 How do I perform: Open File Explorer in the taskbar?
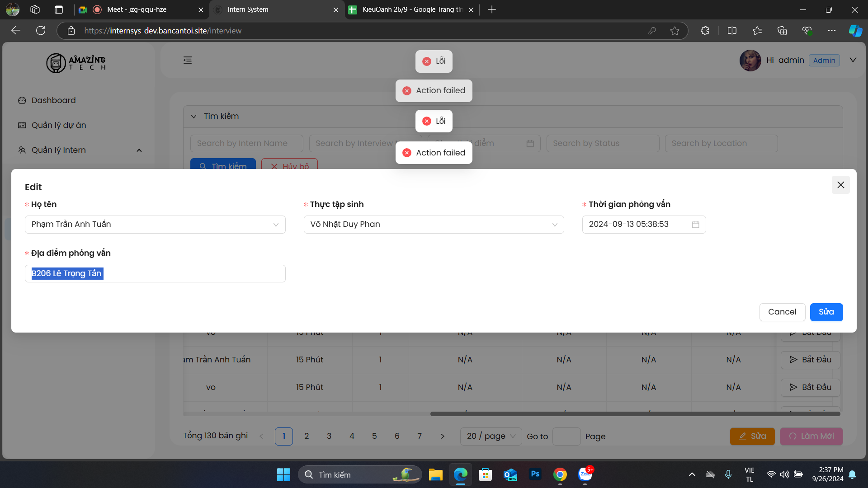(435, 474)
